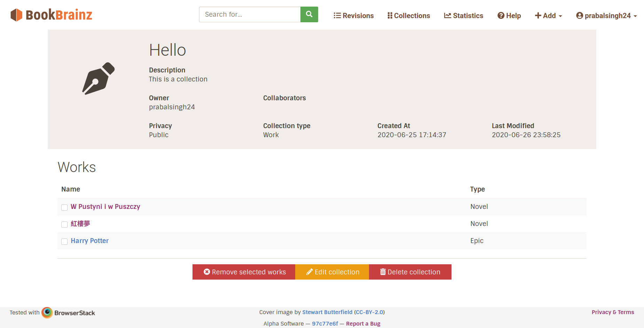Select the Harry Potter checkbox
Image resolution: width=644 pixels, height=328 pixels.
64,242
